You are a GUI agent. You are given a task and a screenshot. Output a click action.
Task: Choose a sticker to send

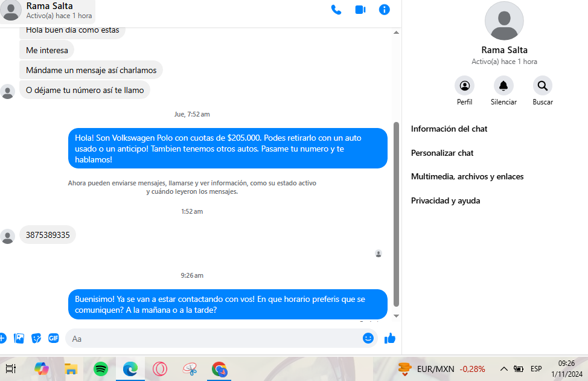pos(36,338)
